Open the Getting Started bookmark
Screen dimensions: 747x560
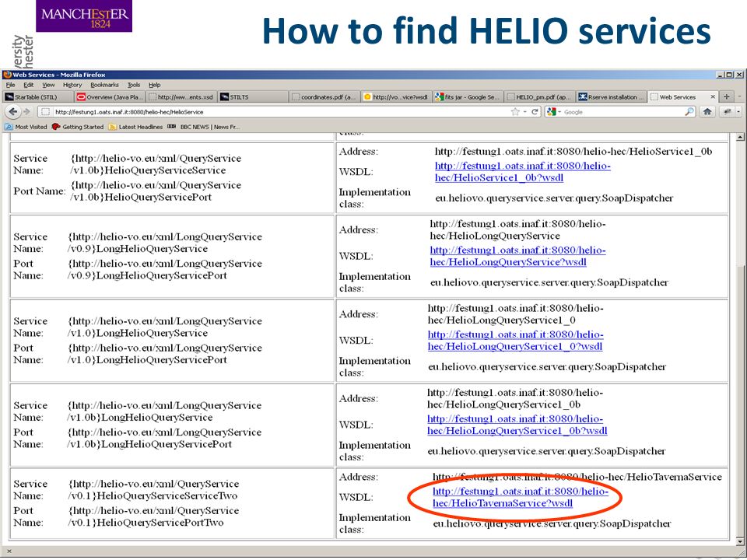tap(77, 127)
